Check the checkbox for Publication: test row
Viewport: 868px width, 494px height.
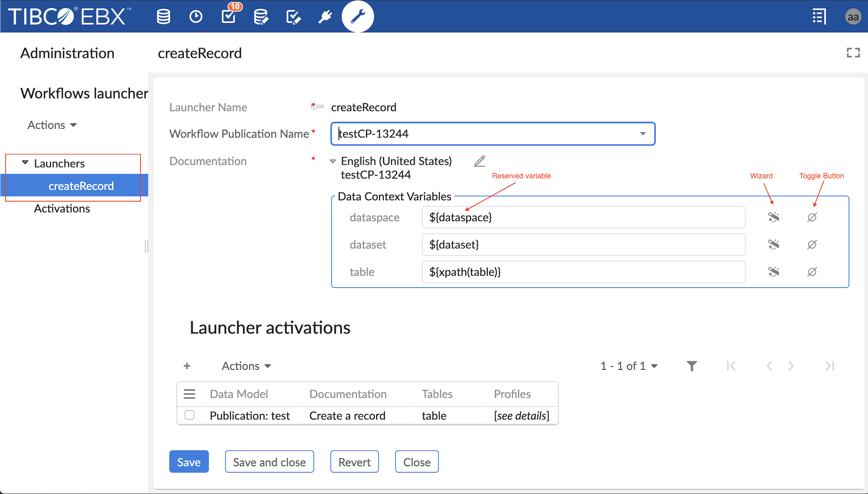pyautogui.click(x=189, y=415)
